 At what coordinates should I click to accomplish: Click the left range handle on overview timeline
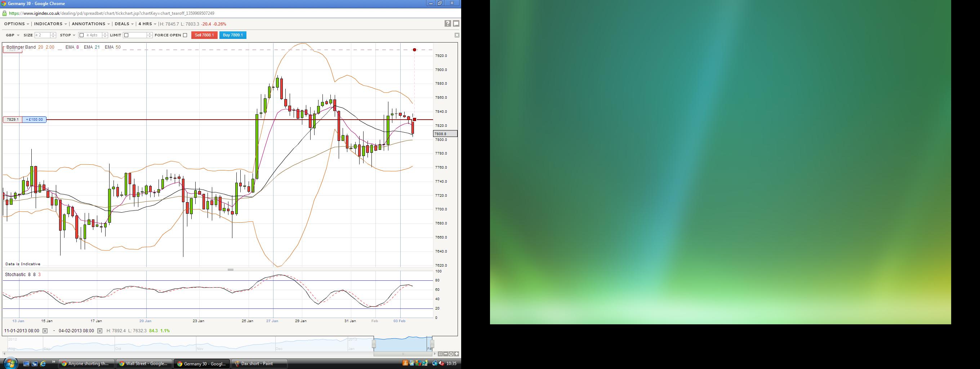374,344
